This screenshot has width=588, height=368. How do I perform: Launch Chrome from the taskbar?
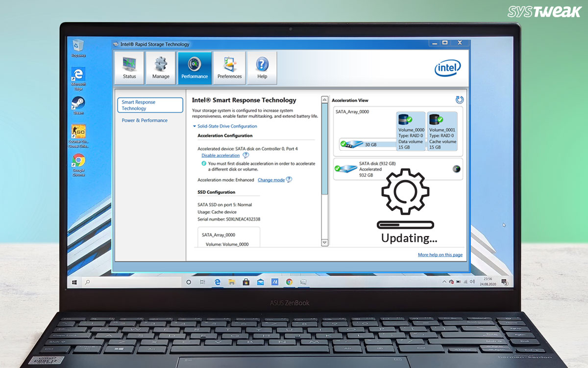tap(289, 282)
